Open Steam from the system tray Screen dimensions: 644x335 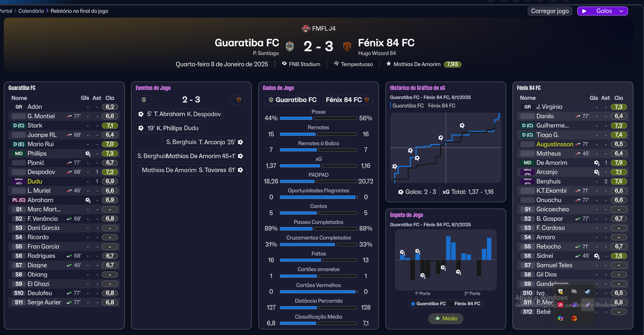[587, 291]
